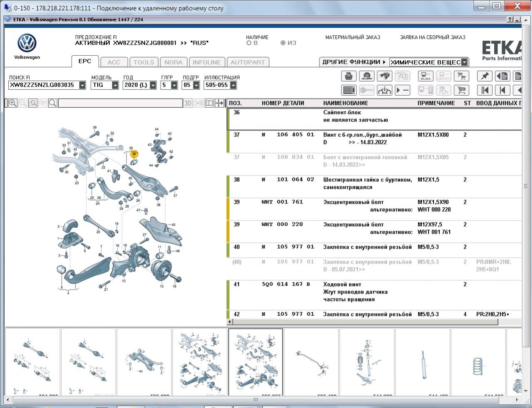
Task: Click the plain magnifier search icon
Action: point(53,103)
